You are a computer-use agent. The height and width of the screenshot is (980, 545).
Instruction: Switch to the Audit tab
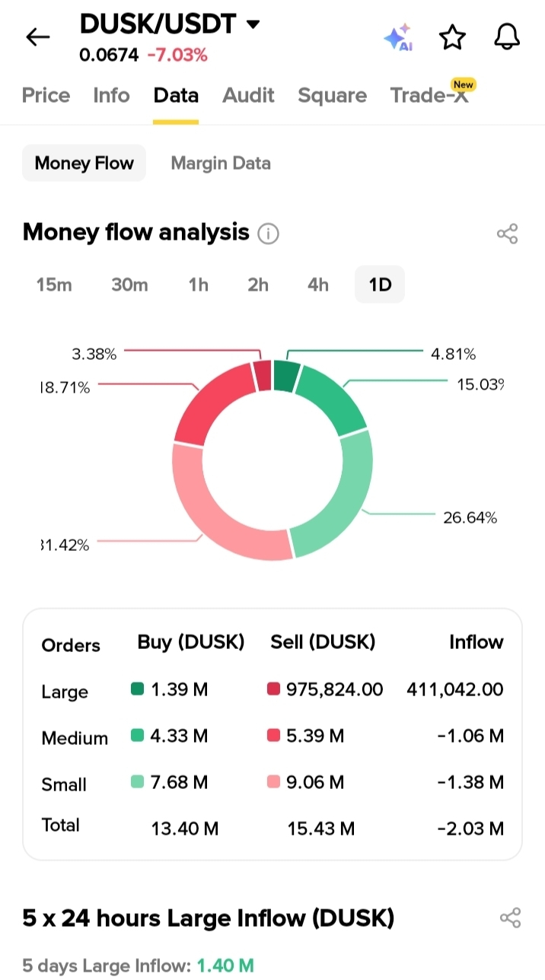click(248, 95)
